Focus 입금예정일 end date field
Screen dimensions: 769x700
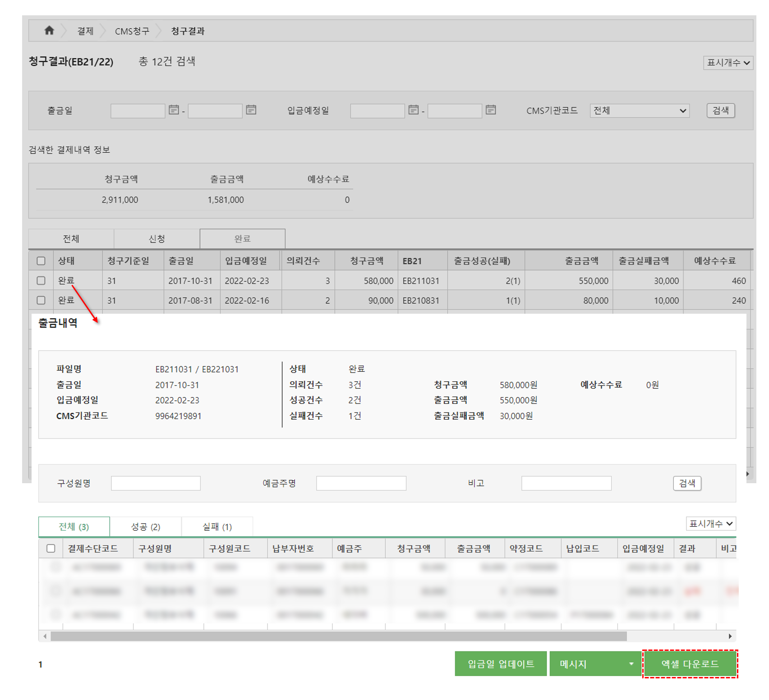point(455,111)
